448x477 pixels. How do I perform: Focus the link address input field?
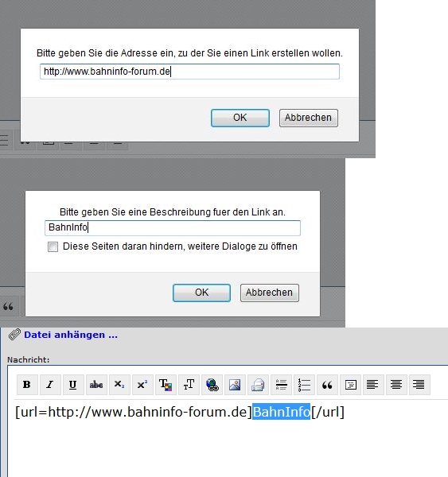189,72
